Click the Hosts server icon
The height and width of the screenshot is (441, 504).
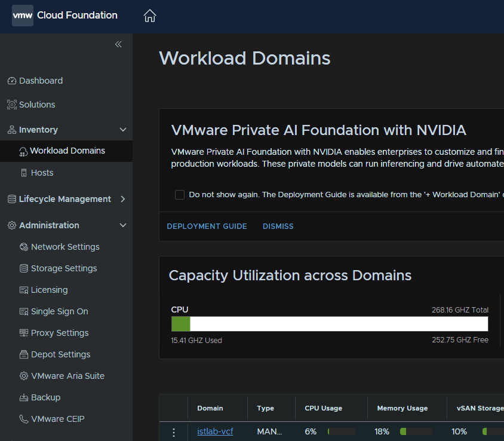coord(24,173)
